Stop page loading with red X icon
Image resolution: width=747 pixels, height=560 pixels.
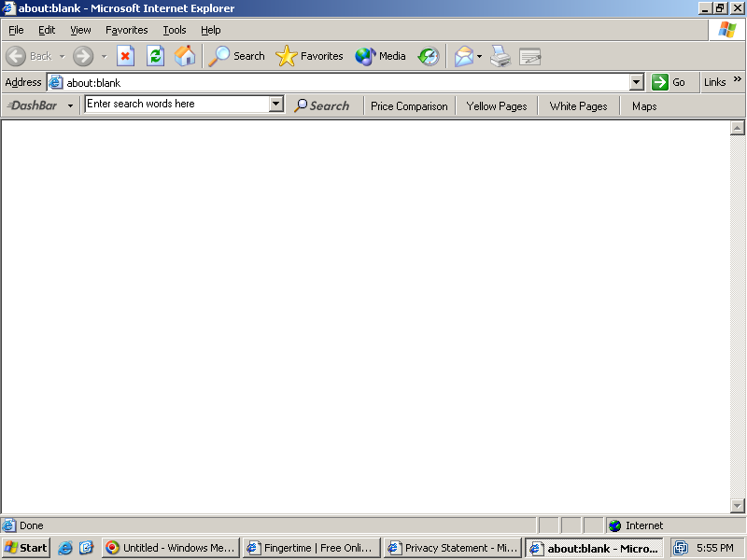pyautogui.click(x=126, y=56)
